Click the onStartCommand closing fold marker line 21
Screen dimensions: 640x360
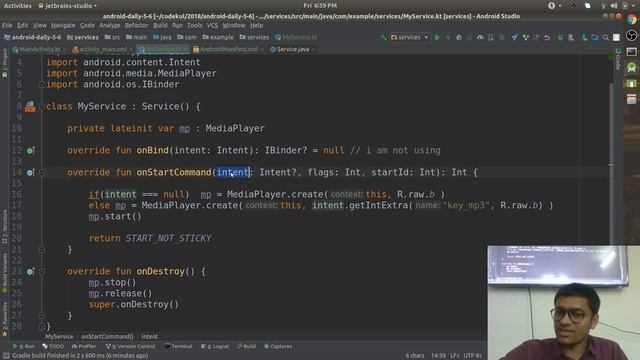pos(42,249)
